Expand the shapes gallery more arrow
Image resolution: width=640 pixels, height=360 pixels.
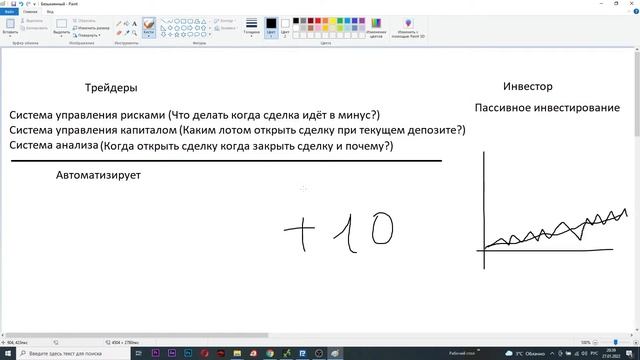[210, 35]
